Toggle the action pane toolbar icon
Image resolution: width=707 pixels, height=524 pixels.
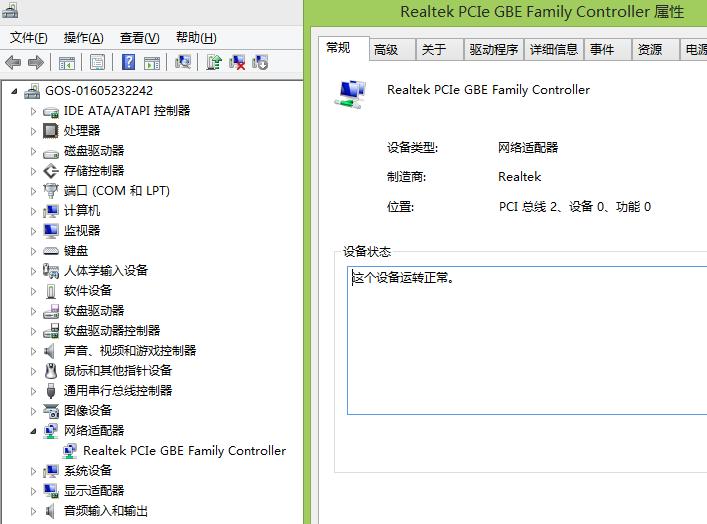(x=152, y=63)
